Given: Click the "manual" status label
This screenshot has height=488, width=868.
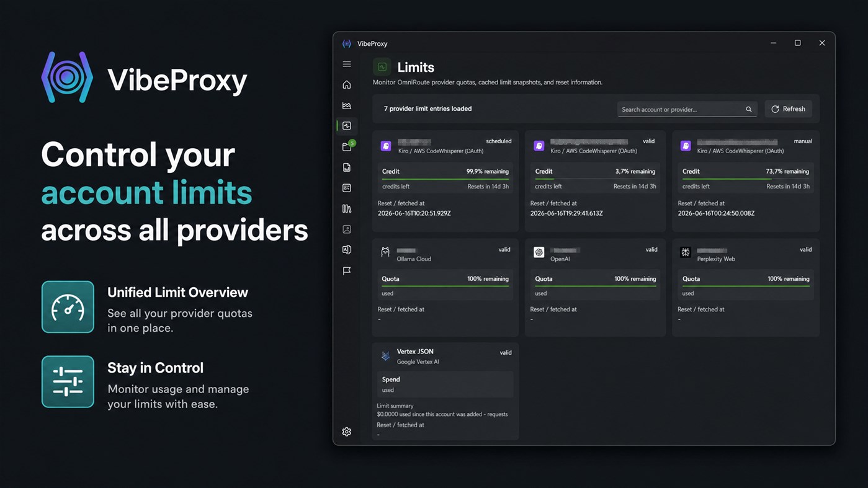Looking at the screenshot, I should (803, 141).
